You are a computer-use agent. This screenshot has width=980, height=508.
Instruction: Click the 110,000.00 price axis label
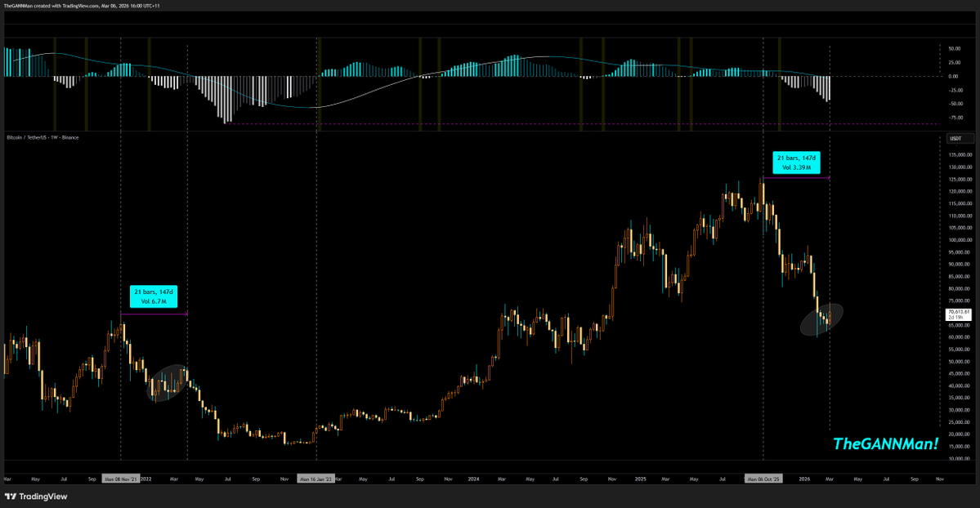[960, 216]
